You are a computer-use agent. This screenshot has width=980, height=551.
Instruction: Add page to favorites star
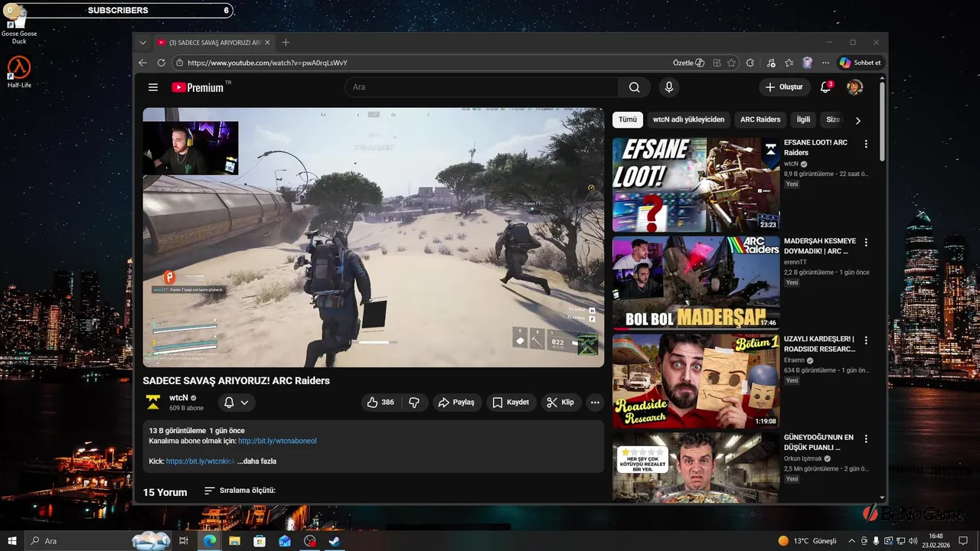(732, 63)
